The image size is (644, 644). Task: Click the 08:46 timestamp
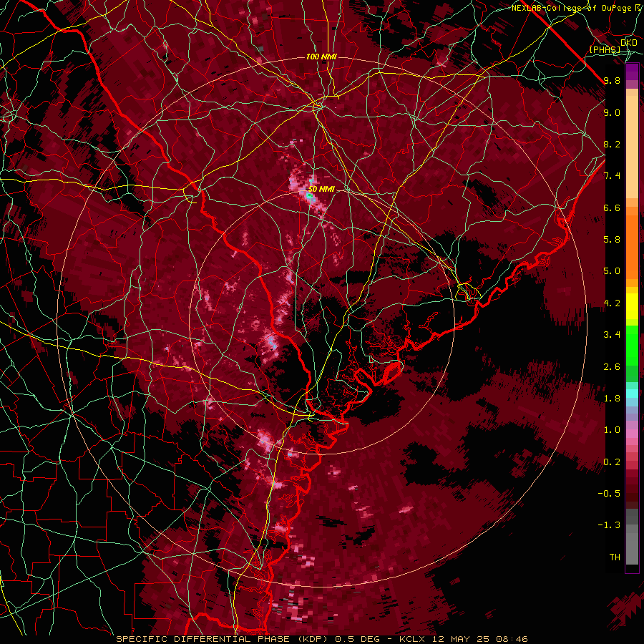click(x=512, y=639)
